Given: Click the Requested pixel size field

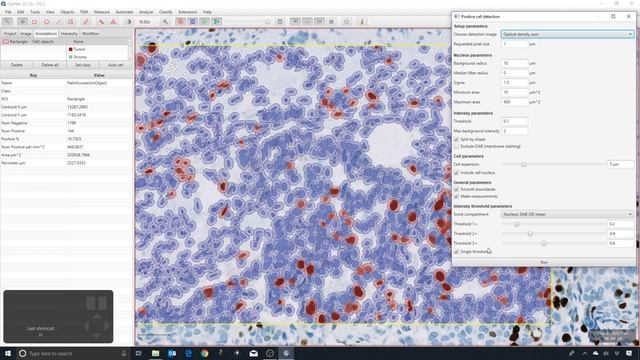Looking at the screenshot, I should [x=514, y=44].
